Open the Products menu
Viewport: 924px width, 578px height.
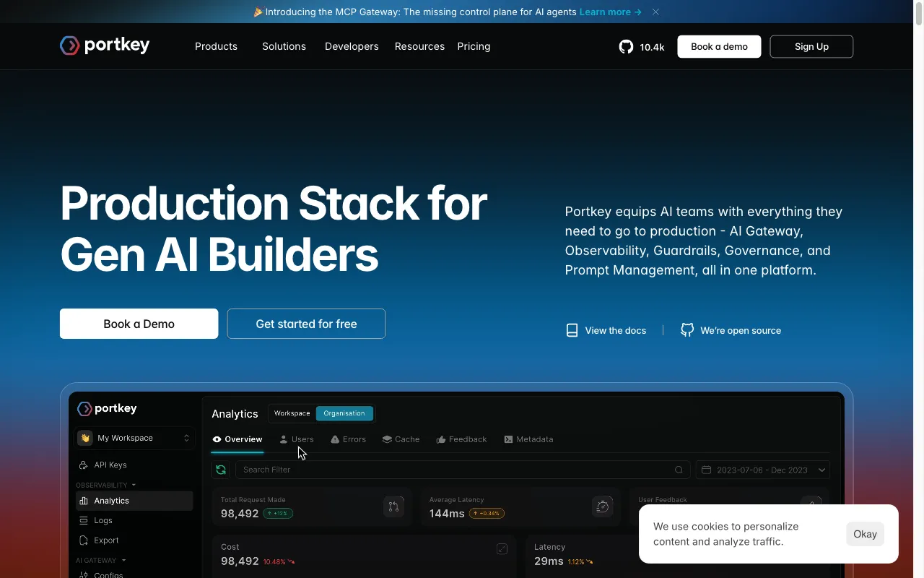(216, 46)
